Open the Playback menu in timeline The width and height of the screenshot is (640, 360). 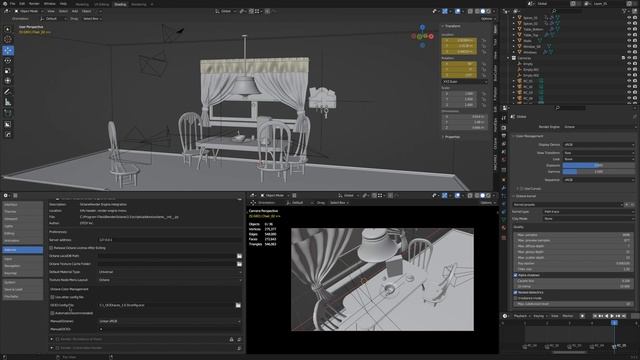(521, 316)
